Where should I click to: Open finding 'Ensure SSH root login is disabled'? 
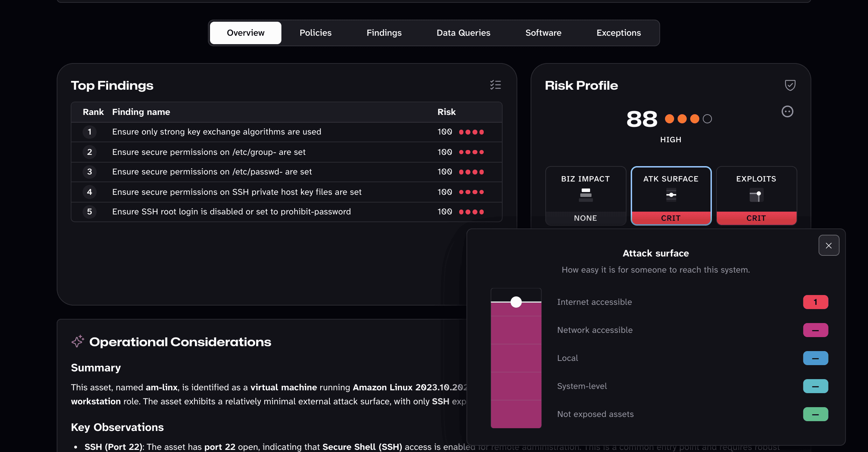[286, 212]
